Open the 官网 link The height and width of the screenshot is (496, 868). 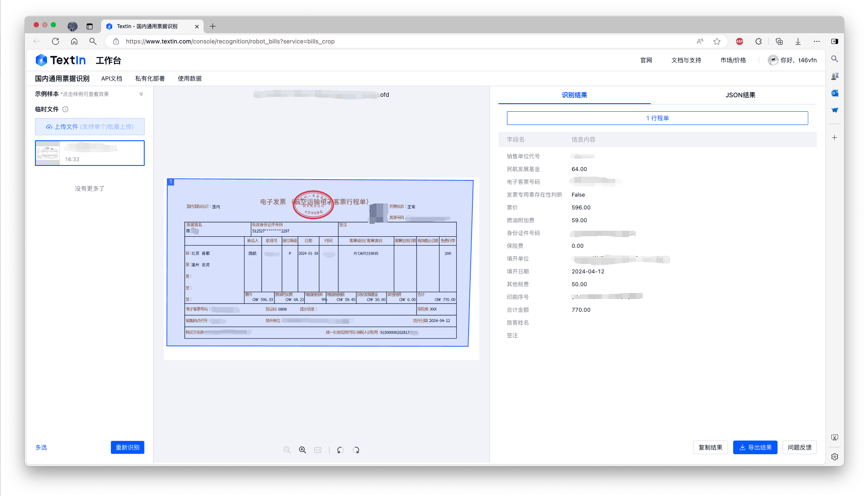(646, 60)
